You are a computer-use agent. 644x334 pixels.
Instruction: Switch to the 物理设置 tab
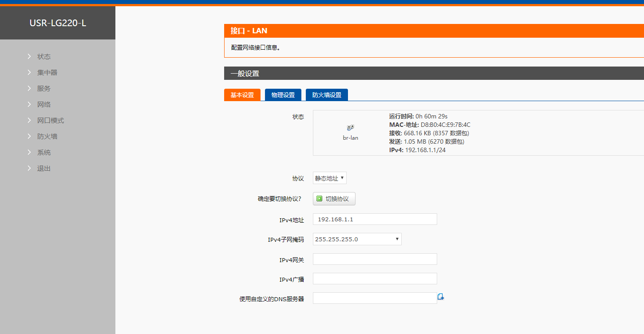pyautogui.click(x=283, y=95)
